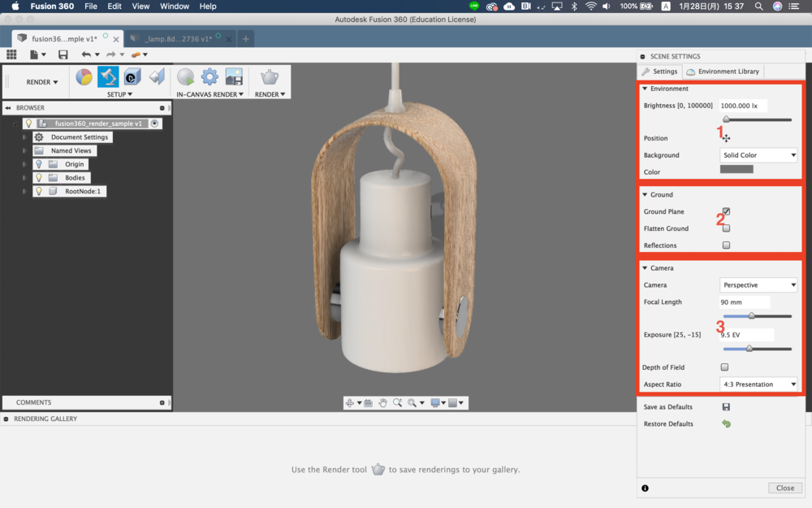The height and width of the screenshot is (508, 812).
Task: Open the Background Solid Color dropdown
Action: [758, 155]
